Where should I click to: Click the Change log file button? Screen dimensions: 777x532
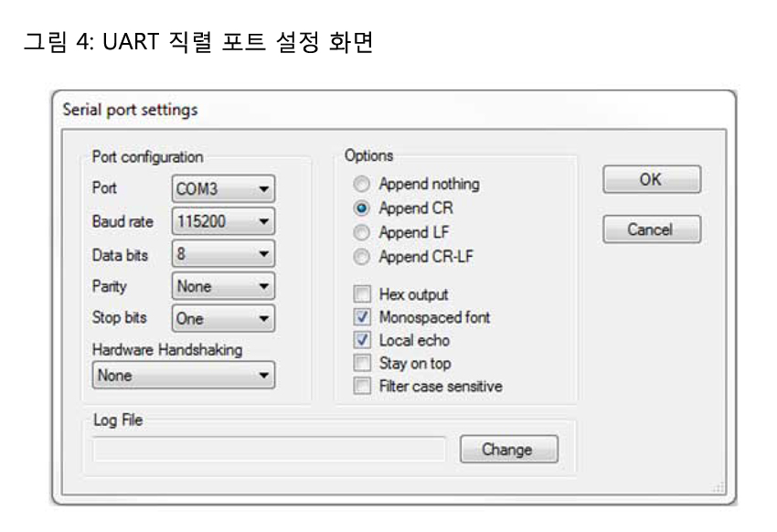click(507, 450)
